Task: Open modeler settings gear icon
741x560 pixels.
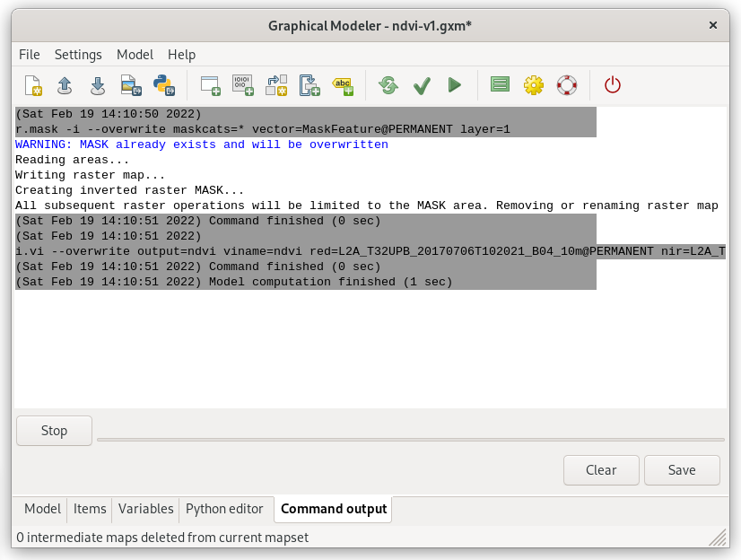Action: [x=534, y=85]
